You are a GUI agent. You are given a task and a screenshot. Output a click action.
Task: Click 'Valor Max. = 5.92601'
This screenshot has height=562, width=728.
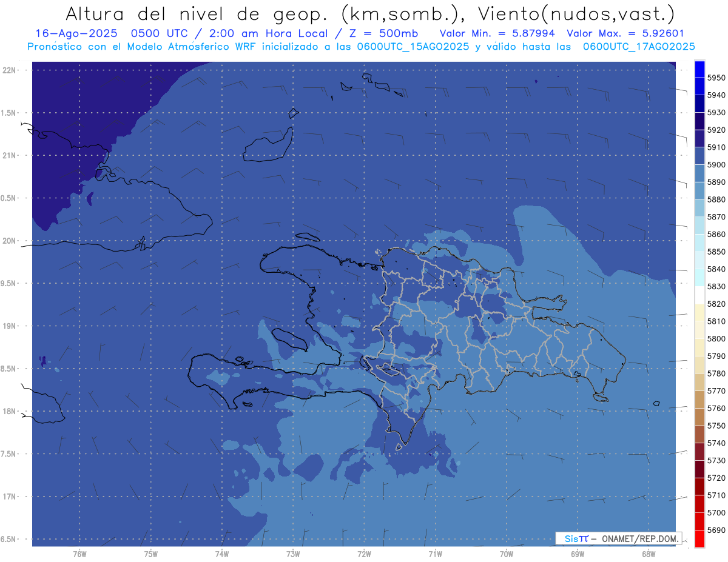(x=624, y=33)
